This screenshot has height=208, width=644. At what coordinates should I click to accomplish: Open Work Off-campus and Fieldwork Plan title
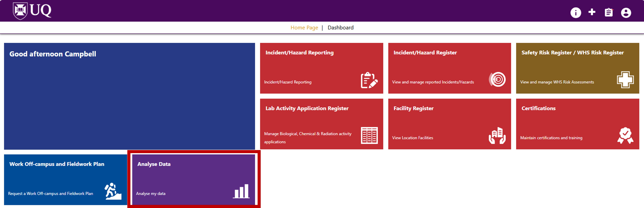(57, 164)
